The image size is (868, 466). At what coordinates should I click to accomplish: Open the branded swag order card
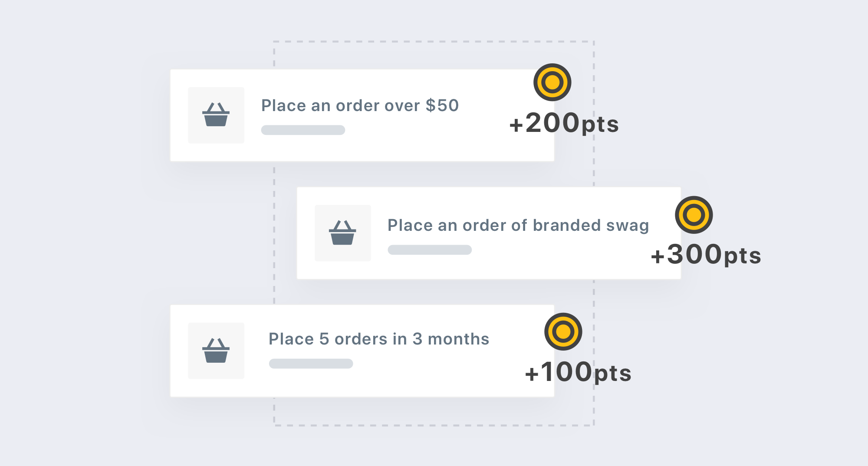tap(489, 233)
